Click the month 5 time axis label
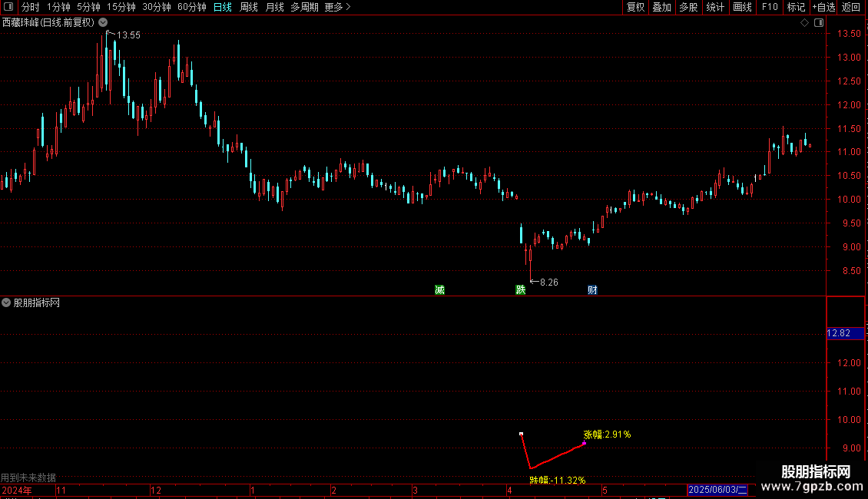 coord(605,491)
